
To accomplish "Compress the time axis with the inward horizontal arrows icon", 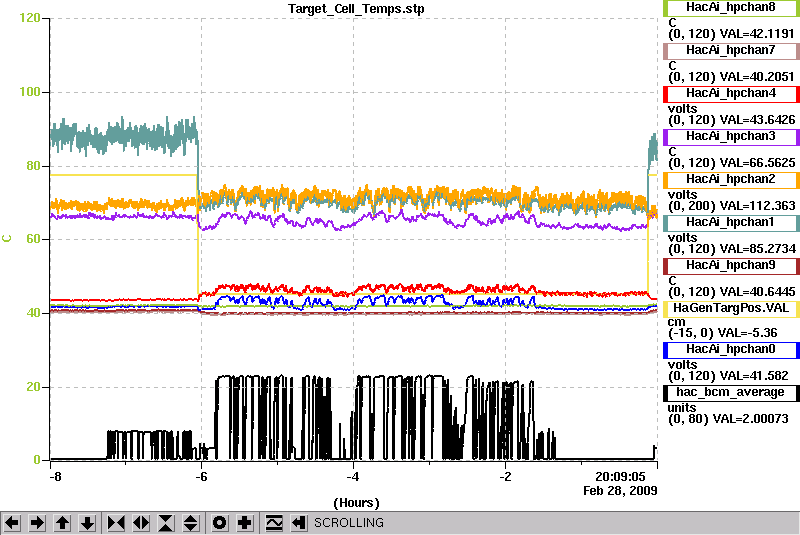I will [116, 523].
